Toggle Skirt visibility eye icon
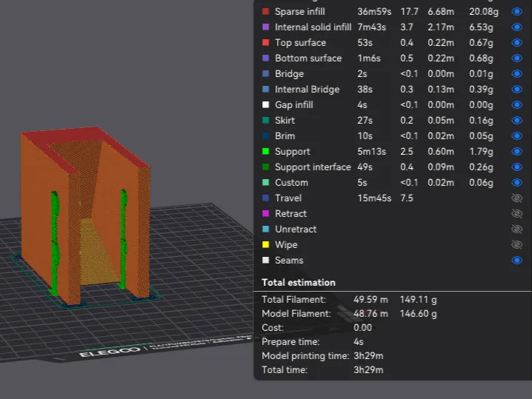This screenshot has height=399, width=532. (516, 121)
